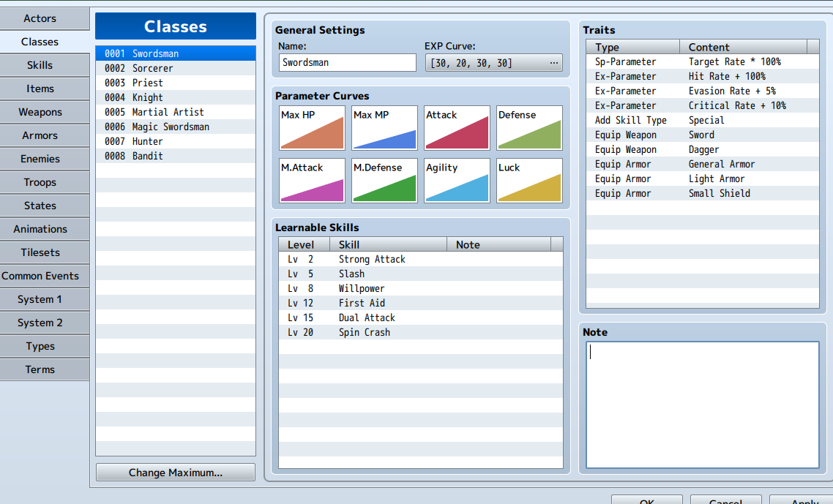Viewport: 833px width, 504px height.
Task: Click the Traits Type column header
Action: [632, 47]
